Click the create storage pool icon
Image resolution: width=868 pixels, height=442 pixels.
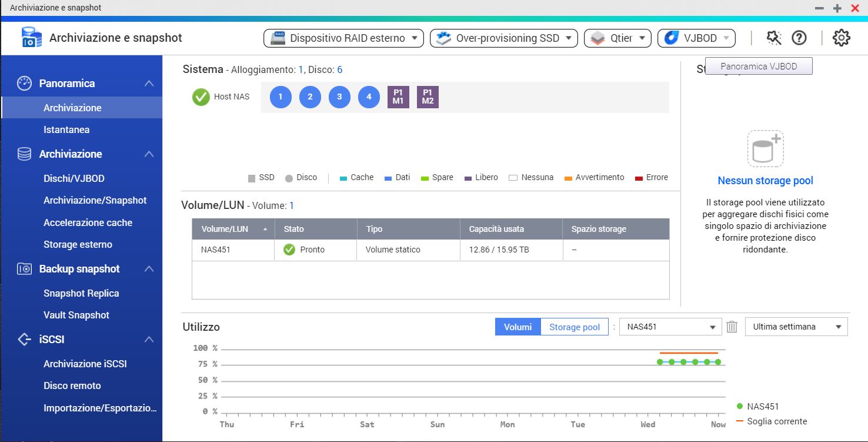tap(765, 149)
